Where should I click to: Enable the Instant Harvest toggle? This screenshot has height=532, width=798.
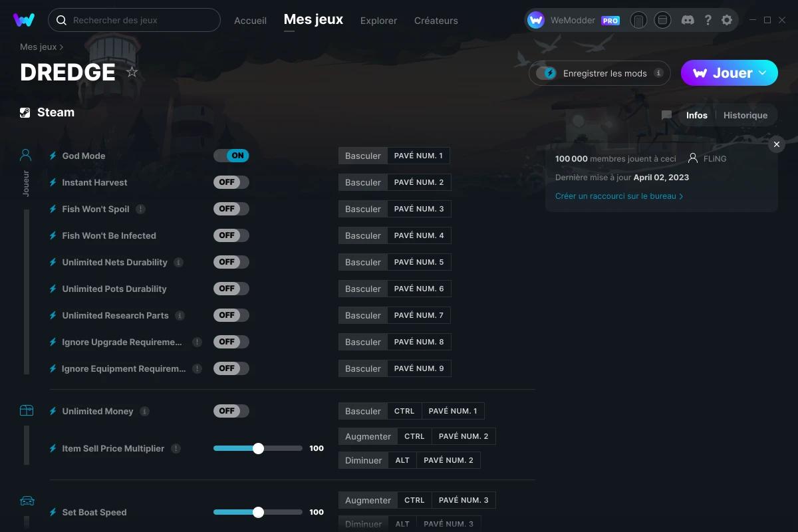click(x=231, y=182)
